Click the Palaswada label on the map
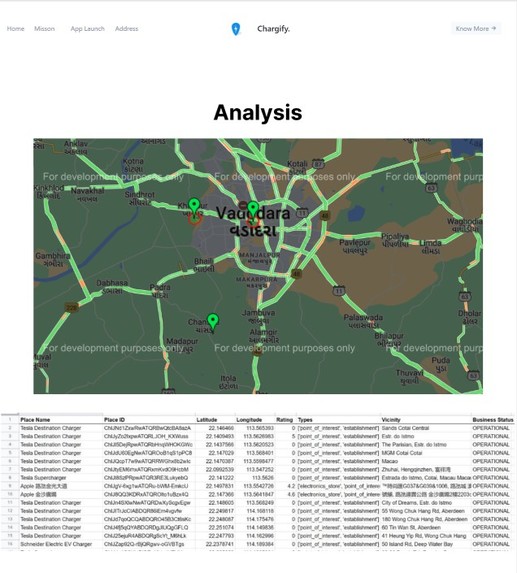The image size is (517, 573). point(363,321)
